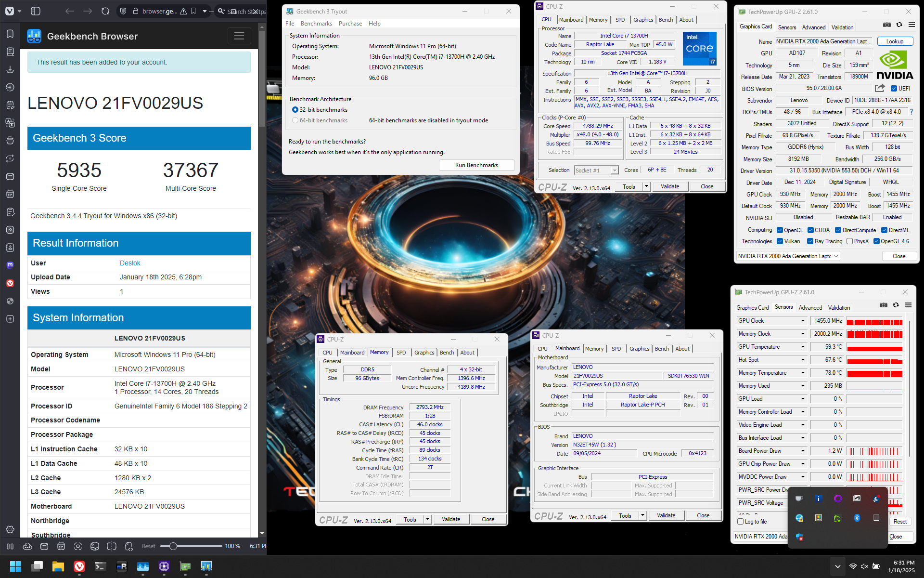Image resolution: width=924 pixels, height=578 pixels.
Task: Click Bluetooth icon in system tray overflow
Action: (857, 518)
